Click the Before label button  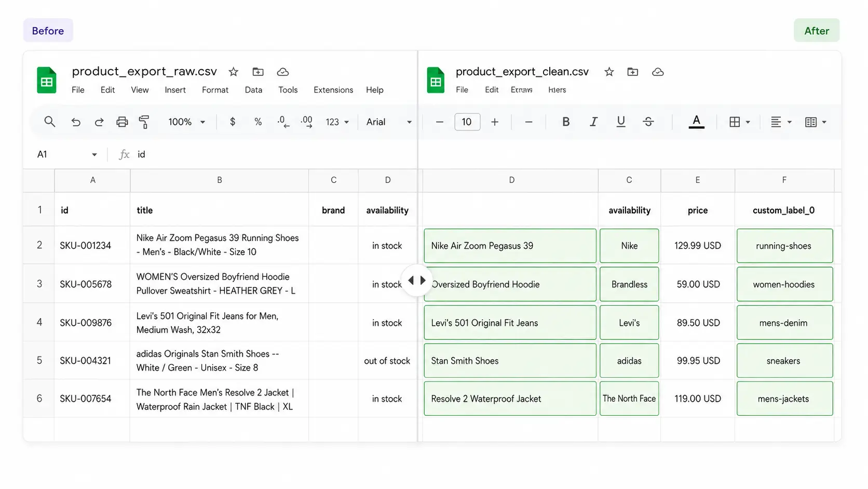[48, 31]
